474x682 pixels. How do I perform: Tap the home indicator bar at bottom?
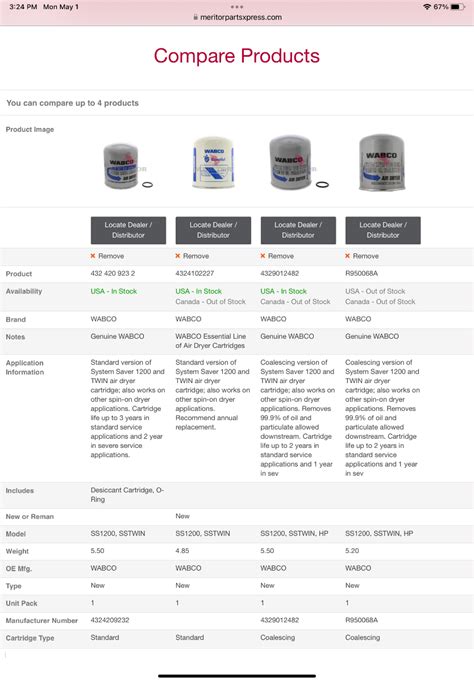(x=237, y=676)
